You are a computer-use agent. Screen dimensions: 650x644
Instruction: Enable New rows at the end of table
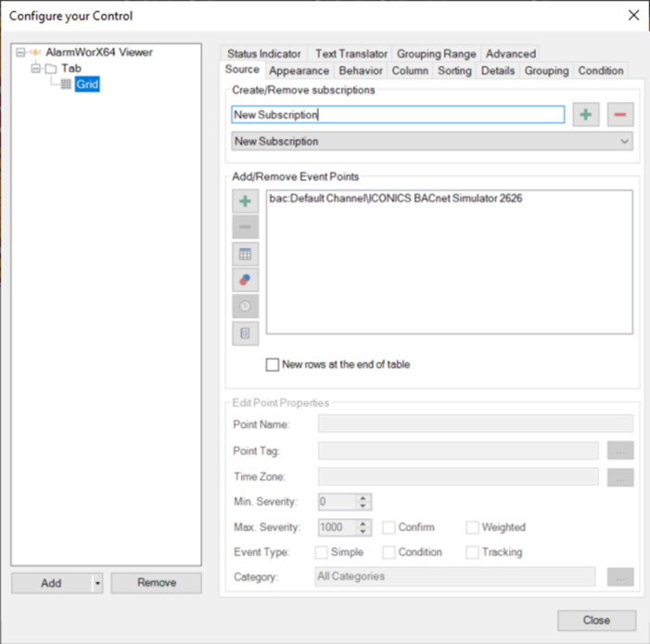tap(273, 365)
